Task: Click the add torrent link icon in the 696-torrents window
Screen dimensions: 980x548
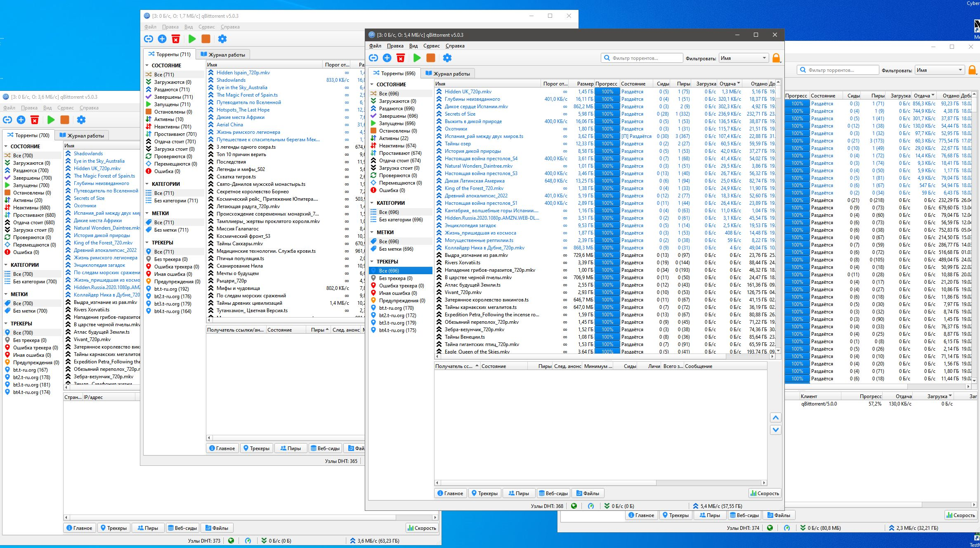Action: click(x=373, y=58)
